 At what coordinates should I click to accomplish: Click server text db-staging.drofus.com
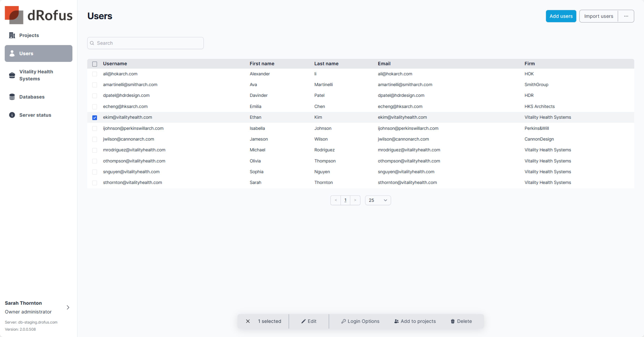pyautogui.click(x=38, y=322)
